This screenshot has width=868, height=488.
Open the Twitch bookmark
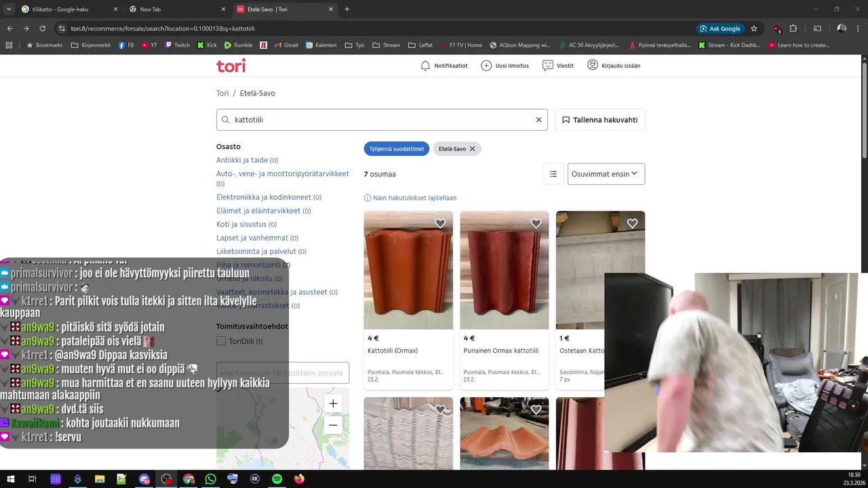[177, 45]
